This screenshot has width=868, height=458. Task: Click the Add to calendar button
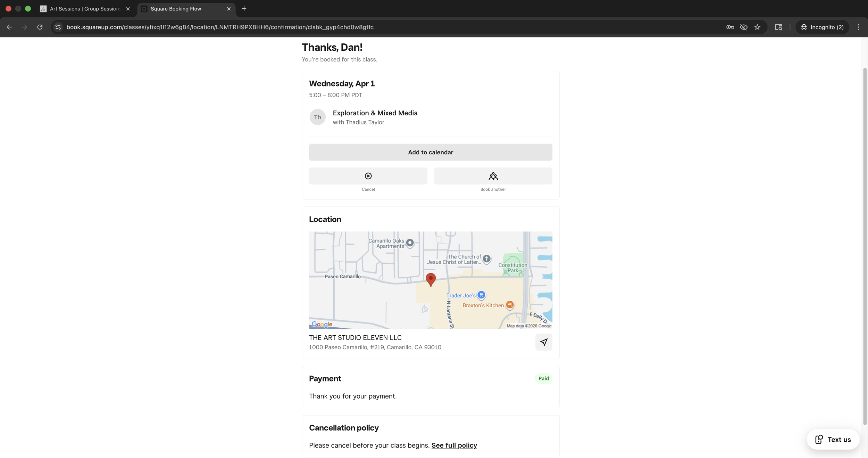431,152
